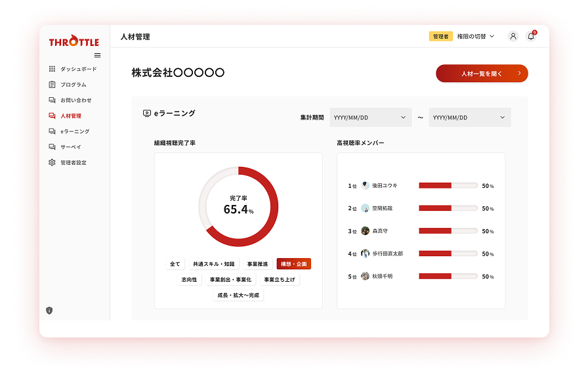Click progress bar for 秋須千明

click(x=448, y=276)
